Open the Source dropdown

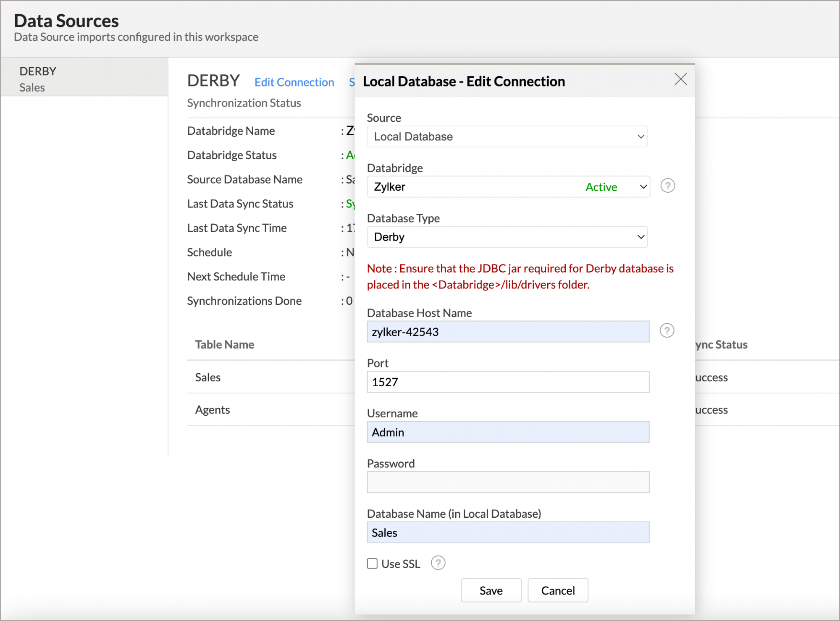[x=507, y=136]
